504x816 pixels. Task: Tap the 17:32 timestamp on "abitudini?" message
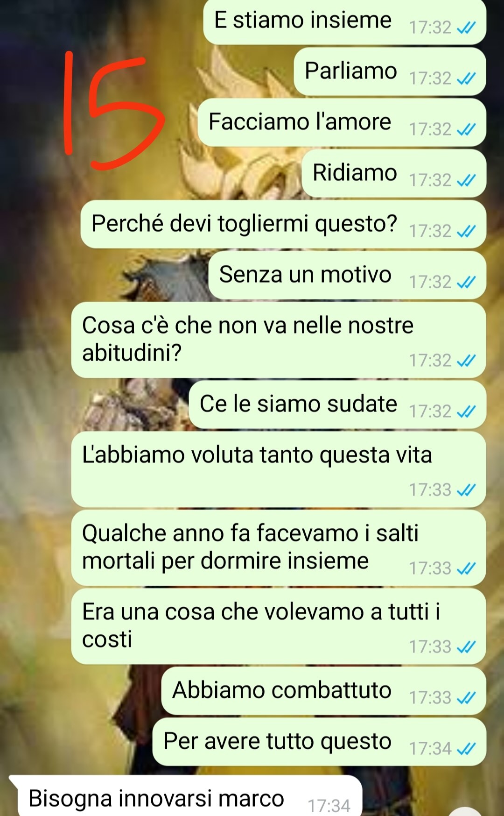430,361
